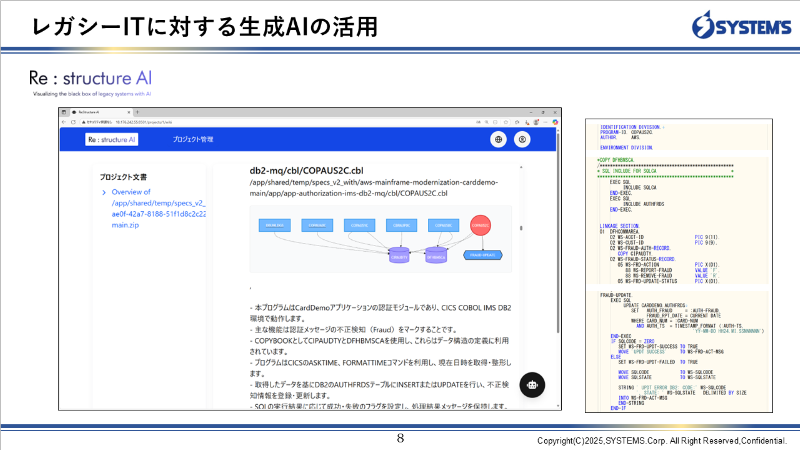Click the line mentioning CICSのASKTIME
800x450 pixels.
click(380, 368)
